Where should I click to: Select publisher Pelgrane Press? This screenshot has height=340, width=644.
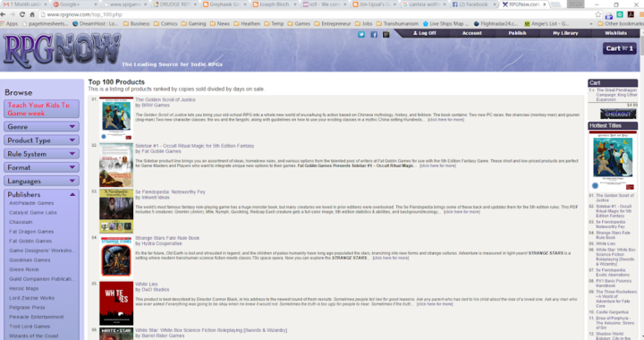(27, 308)
